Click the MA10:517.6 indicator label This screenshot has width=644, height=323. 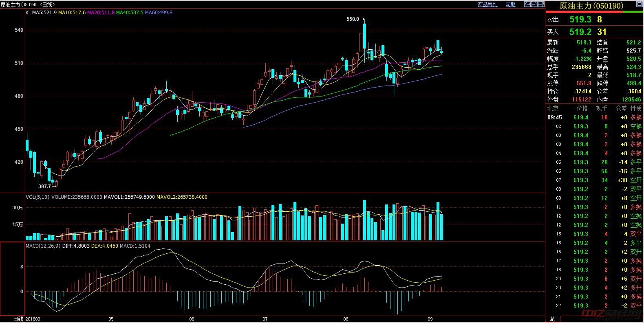[x=72, y=13]
